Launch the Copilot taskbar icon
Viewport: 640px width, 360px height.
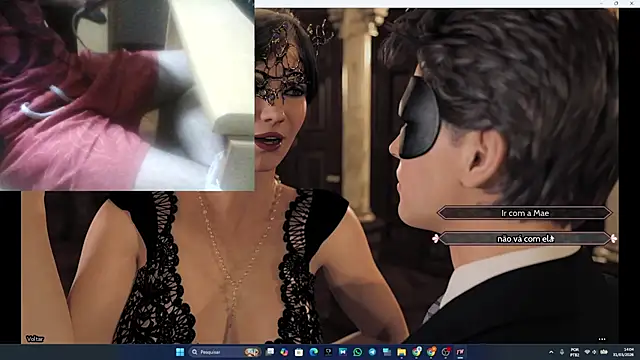click(x=284, y=352)
